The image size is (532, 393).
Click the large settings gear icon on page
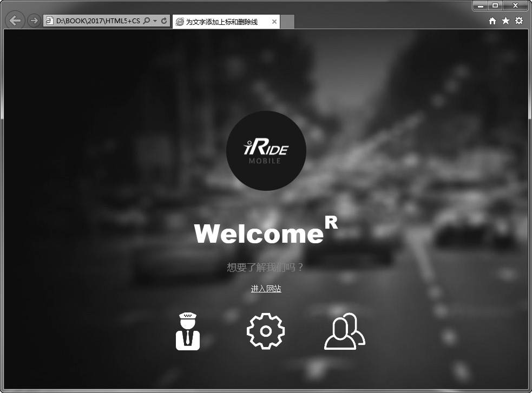coord(266,331)
